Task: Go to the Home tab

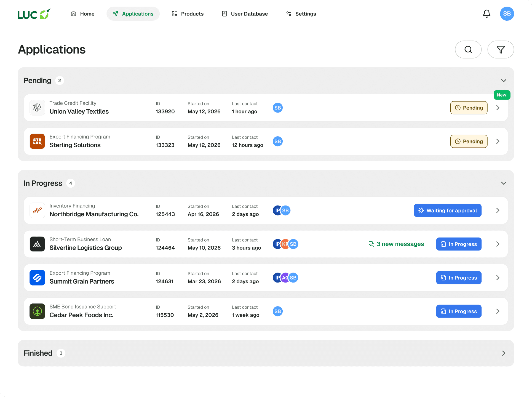Action: coord(82,14)
